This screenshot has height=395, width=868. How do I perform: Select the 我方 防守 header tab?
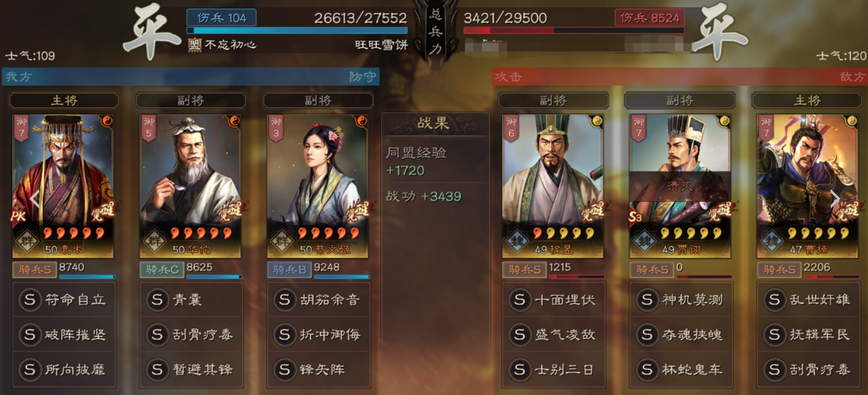[190, 77]
